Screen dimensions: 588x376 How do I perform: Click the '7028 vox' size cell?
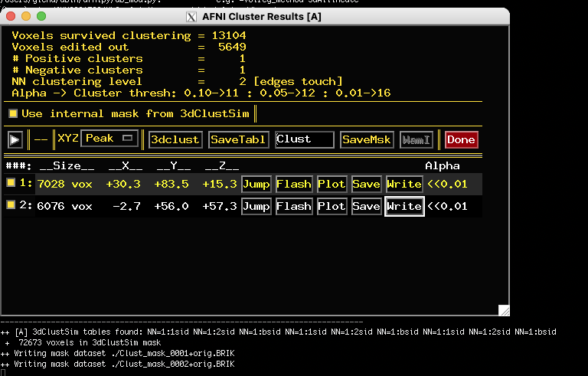(x=65, y=185)
